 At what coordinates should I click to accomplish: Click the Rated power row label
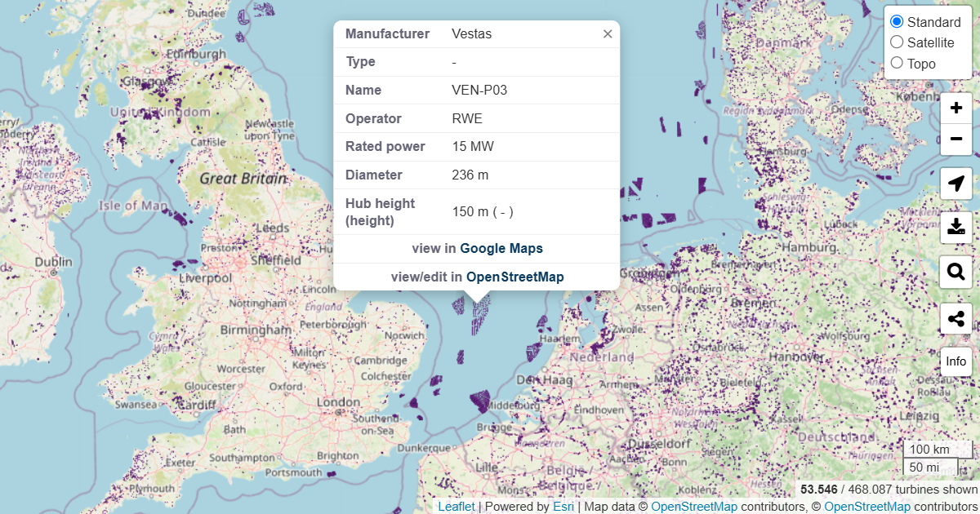point(385,147)
